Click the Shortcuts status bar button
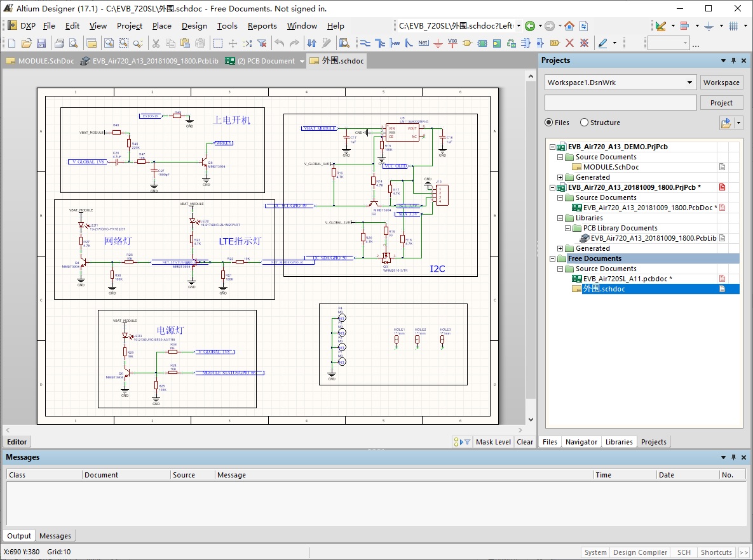This screenshot has height=560, width=753. [716, 552]
